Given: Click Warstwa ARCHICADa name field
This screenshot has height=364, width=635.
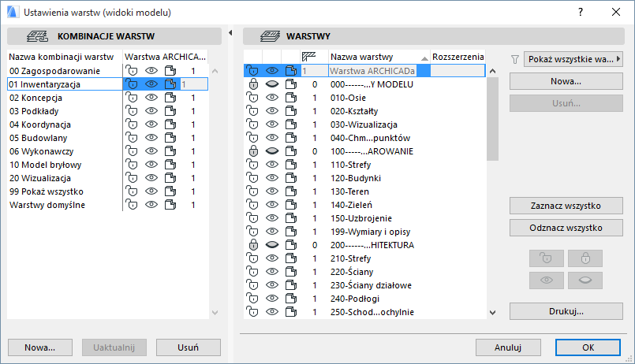Looking at the screenshot, I should [372, 71].
